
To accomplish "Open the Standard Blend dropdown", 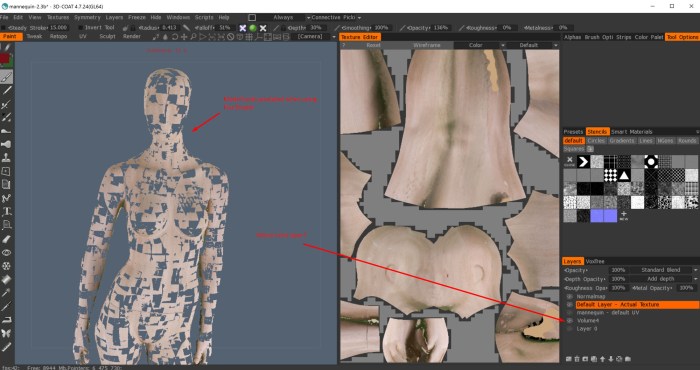I will click(x=664, y=270).
